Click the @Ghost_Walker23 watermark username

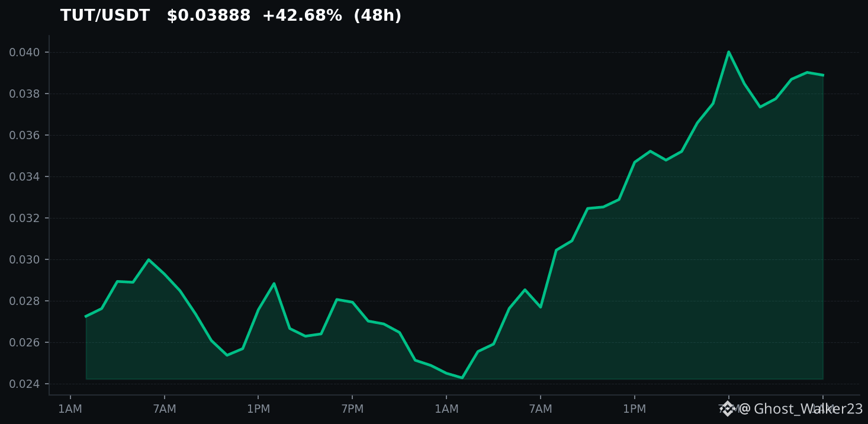click(x=801, y=409)
